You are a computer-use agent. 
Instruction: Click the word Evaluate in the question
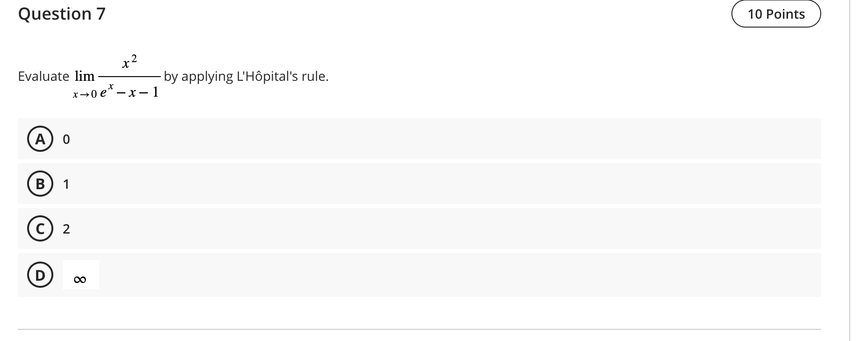pyautogui.click(x=43, y=76)
